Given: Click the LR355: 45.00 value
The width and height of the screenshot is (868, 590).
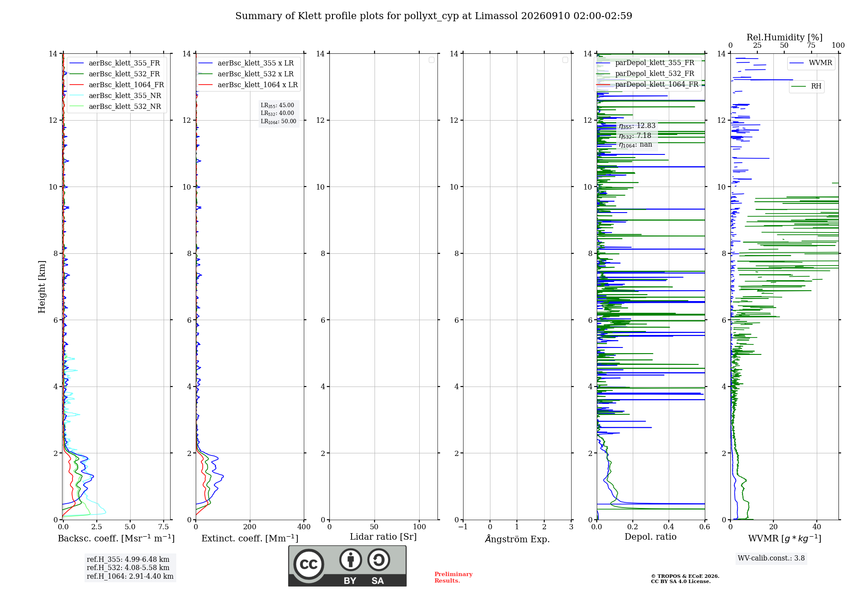Looking at the screenshot, I should point(277,105).
